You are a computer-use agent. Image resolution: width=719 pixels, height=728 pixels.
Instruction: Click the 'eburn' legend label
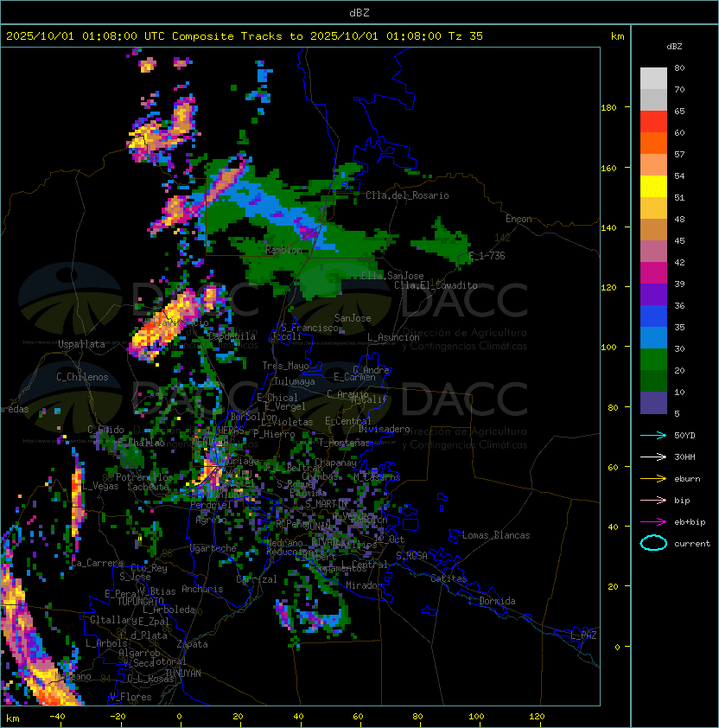[687, 479]
